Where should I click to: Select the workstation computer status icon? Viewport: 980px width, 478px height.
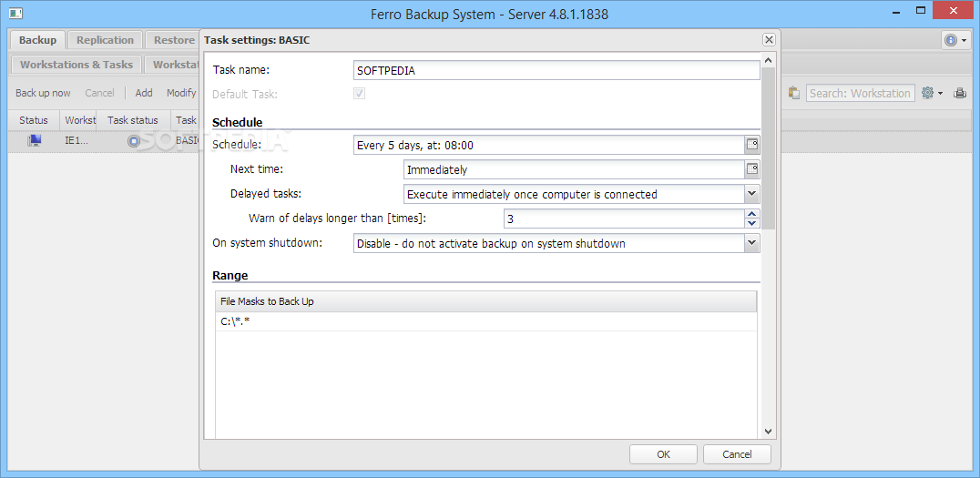click(34, 141)
